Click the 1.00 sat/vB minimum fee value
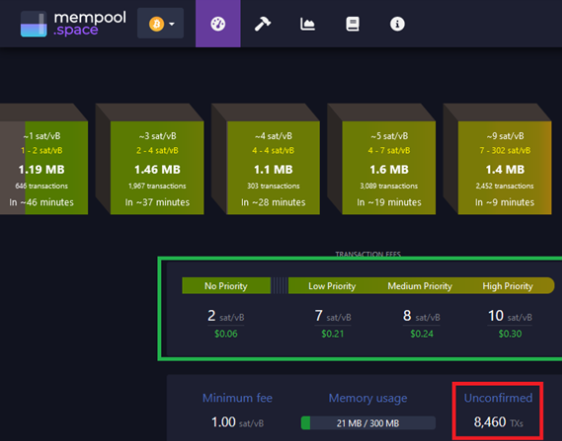 click(x=237, y=422)
